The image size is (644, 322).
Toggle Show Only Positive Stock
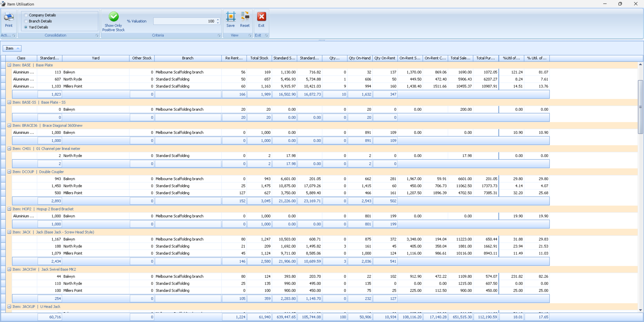(113, 17)
